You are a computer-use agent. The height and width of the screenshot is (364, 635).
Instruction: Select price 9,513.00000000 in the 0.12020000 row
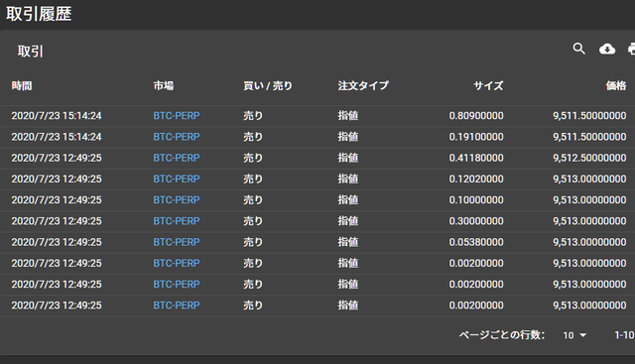click(589, 179)
